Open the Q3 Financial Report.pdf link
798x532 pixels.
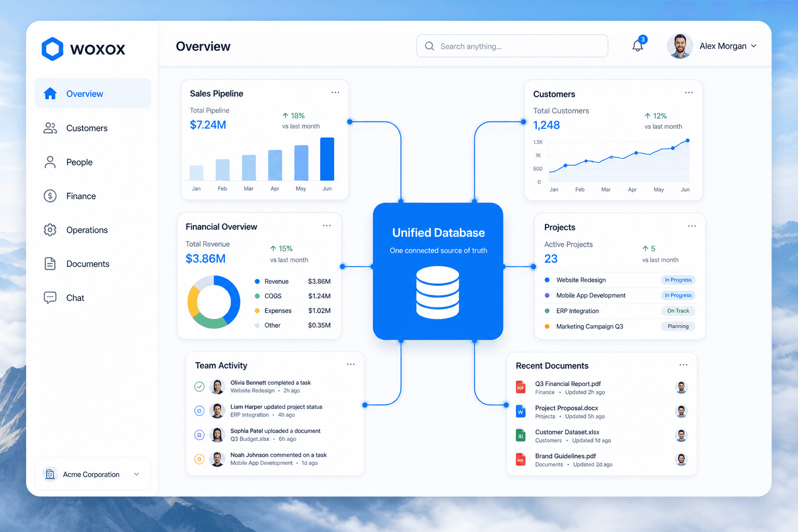(x=568, y=384)
